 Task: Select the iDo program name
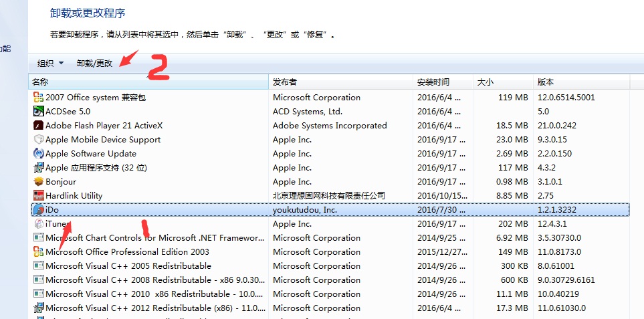tap(52, 210)
